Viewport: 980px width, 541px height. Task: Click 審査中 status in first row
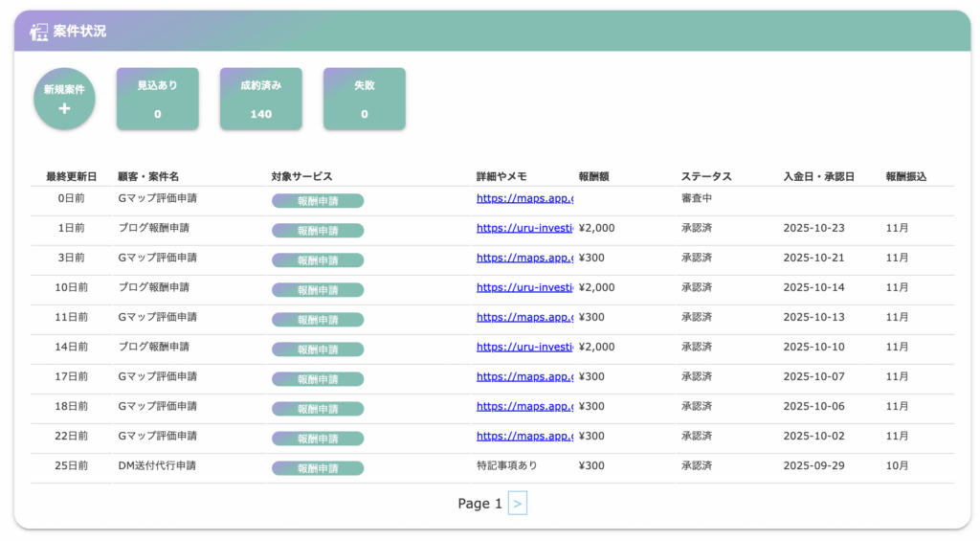(696, 199)
